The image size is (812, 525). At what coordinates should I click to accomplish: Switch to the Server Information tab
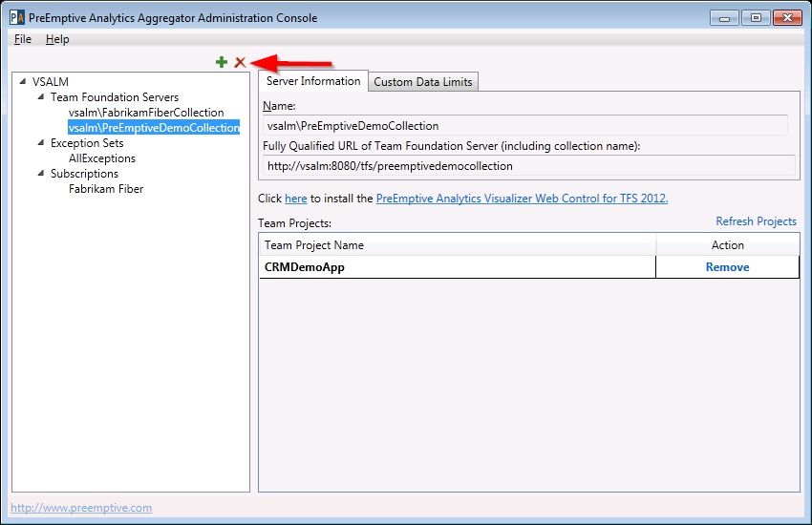point(313,81)
